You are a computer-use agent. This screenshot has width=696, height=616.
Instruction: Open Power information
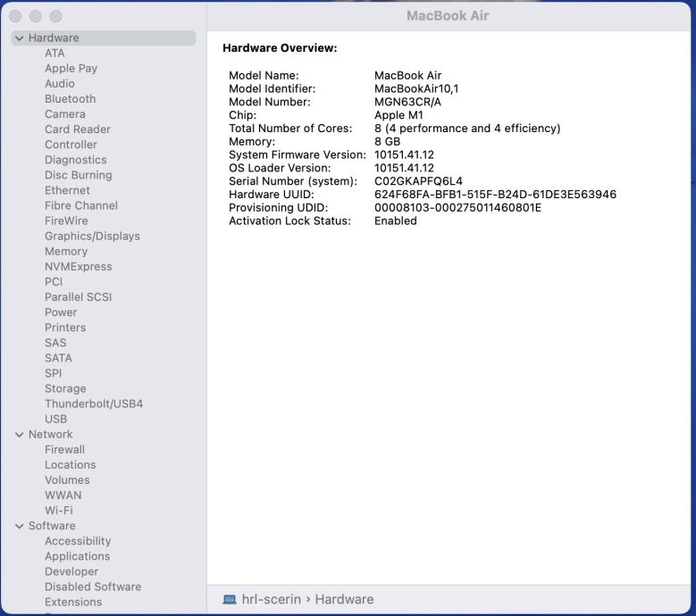[x=61, y=312]
